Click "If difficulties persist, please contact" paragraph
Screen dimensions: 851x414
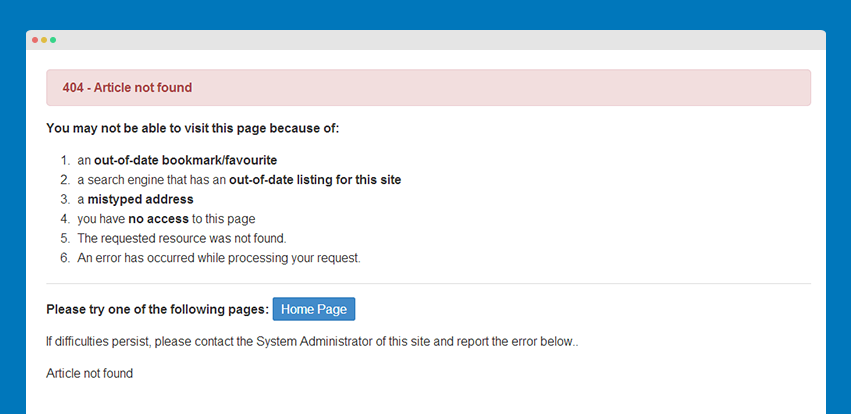(312, 342)
